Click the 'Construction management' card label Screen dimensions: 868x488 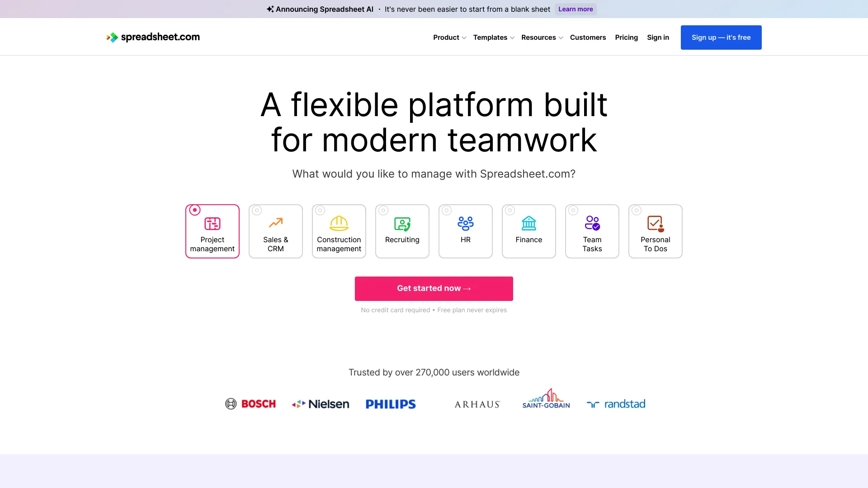coord(339,244)
